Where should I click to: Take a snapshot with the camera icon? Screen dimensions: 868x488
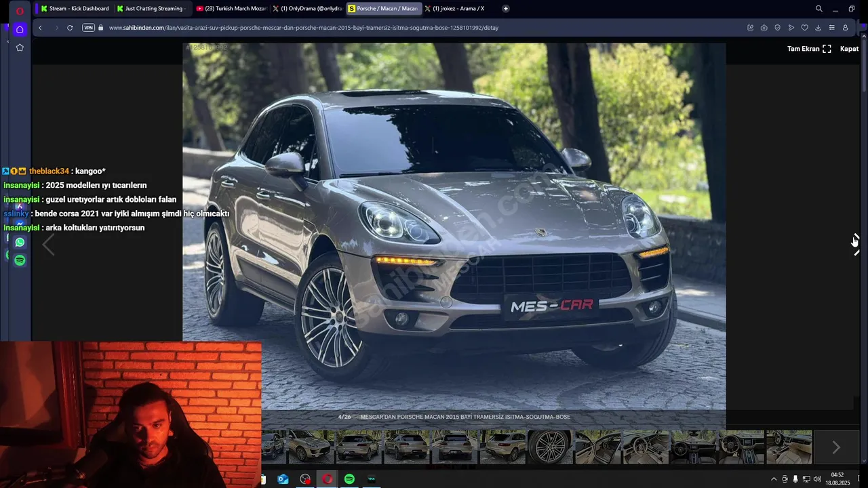point(764,28)
